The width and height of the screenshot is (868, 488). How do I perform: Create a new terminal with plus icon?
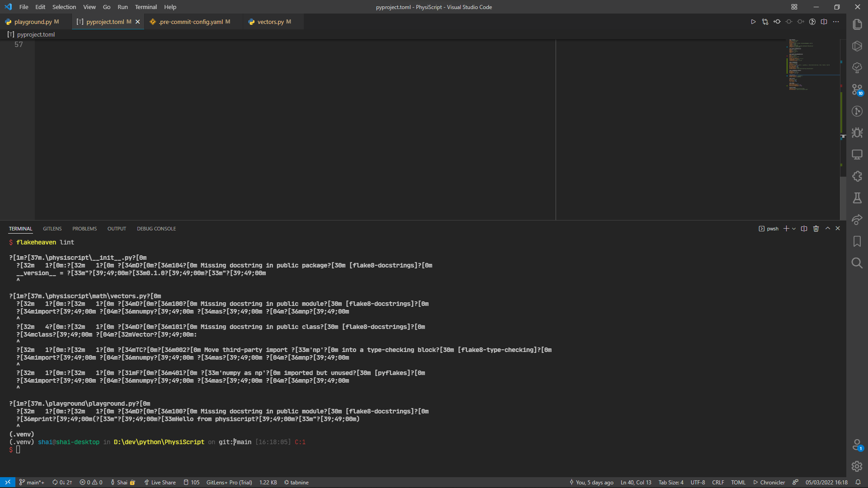[786, 229]
